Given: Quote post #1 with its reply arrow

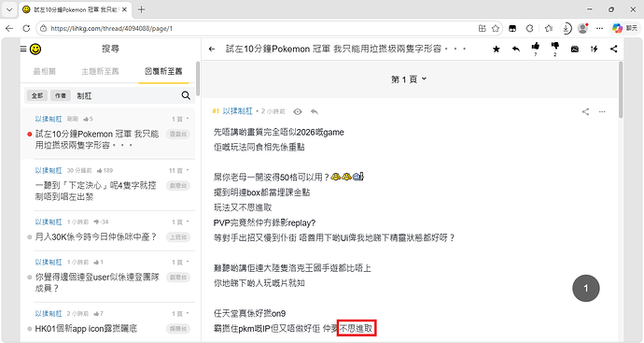Looking at the screenshot, I should pyautogui.click(x=315, y=111).
